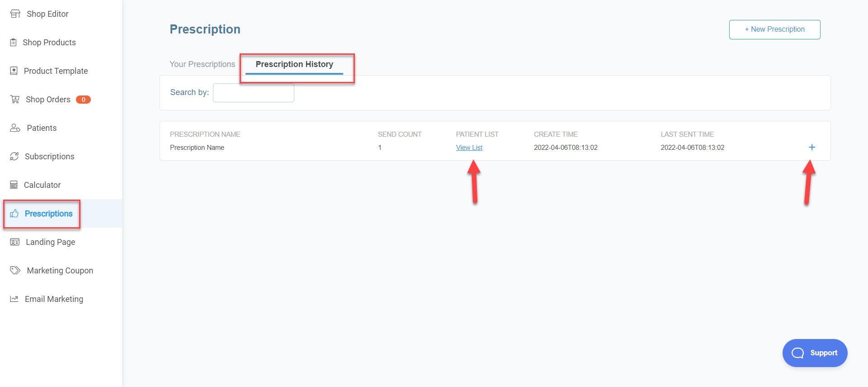Focus the Search by input field
This screenshot has height=387, width=868.
coord(253,93)
